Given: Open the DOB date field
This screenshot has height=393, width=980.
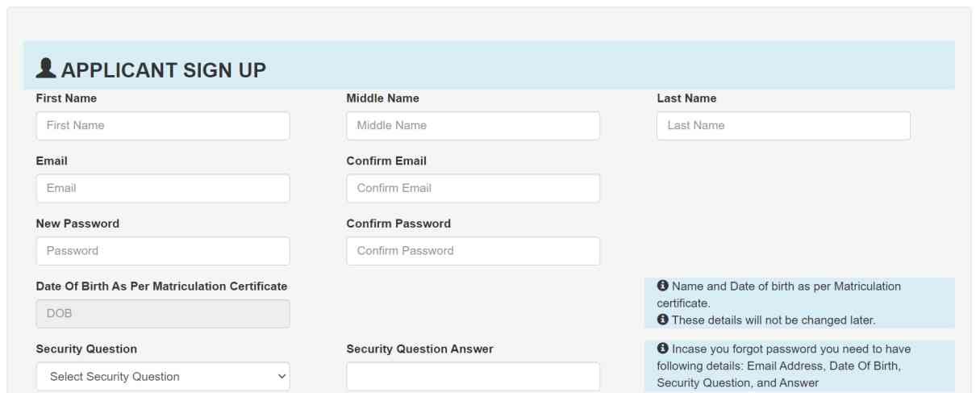Looking at the screenshot, I should coord(163,314).
